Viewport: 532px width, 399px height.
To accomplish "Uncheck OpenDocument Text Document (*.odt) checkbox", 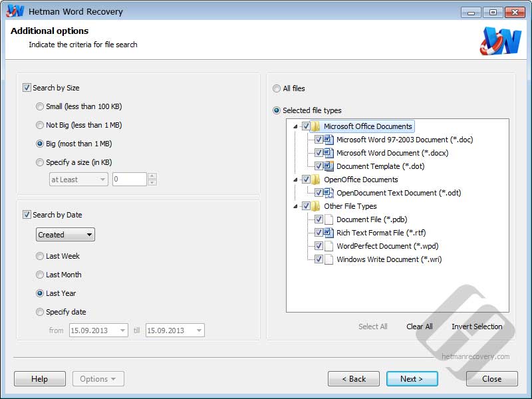I will coord(319,193).
